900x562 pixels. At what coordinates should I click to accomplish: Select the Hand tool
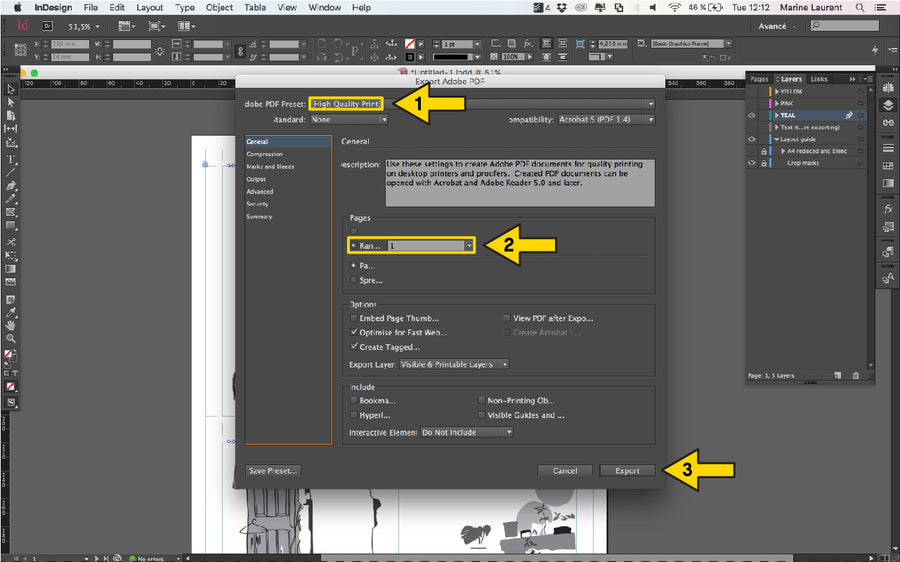10,325
